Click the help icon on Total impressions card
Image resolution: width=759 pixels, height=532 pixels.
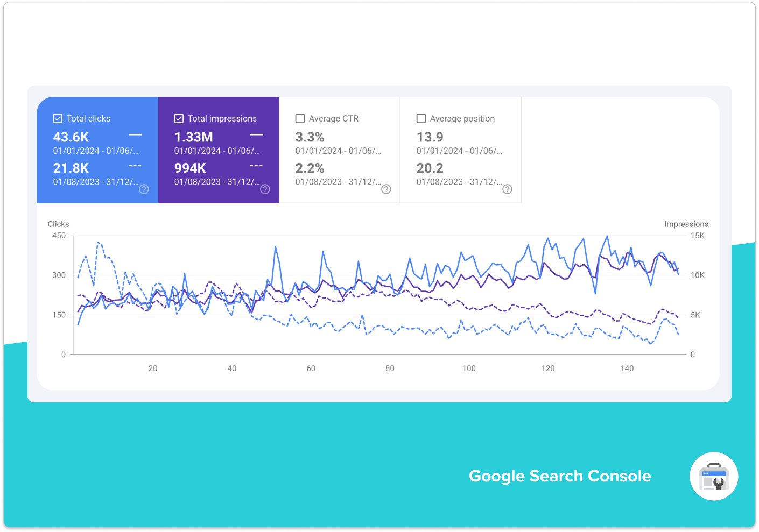click(265, 189)
